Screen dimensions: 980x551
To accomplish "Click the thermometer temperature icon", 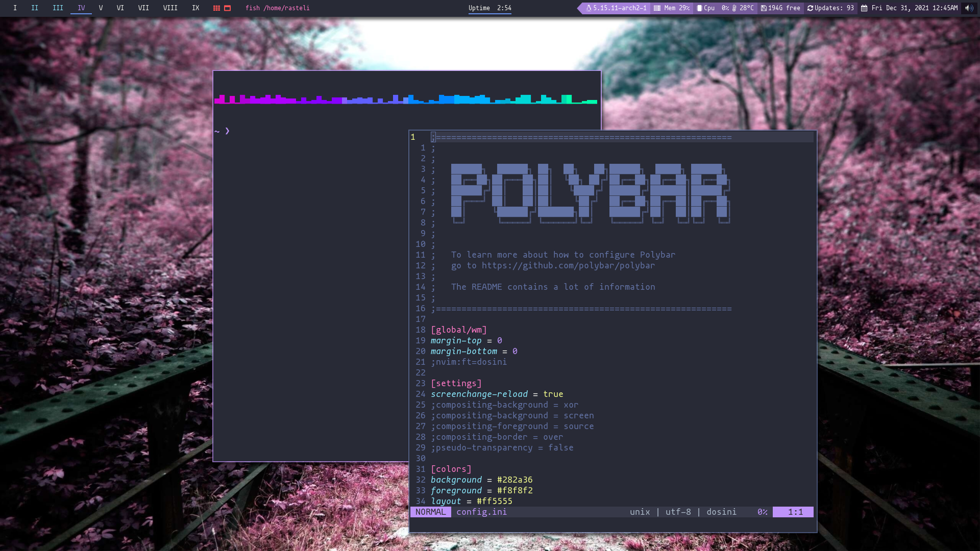I will tap(734, 8).
